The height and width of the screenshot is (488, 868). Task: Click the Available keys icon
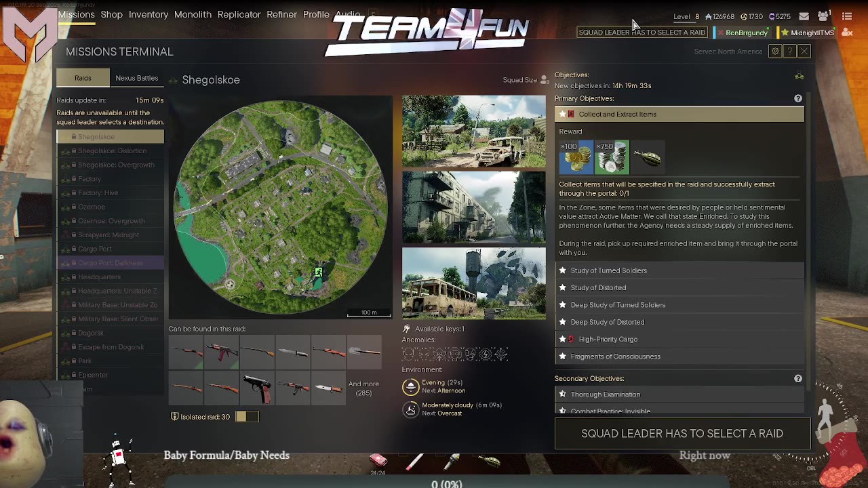407,329
